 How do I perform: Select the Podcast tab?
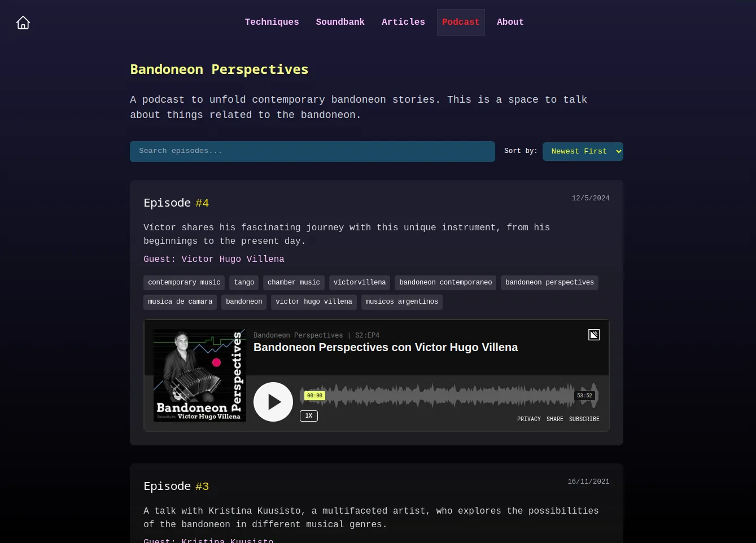pos(461,23)
